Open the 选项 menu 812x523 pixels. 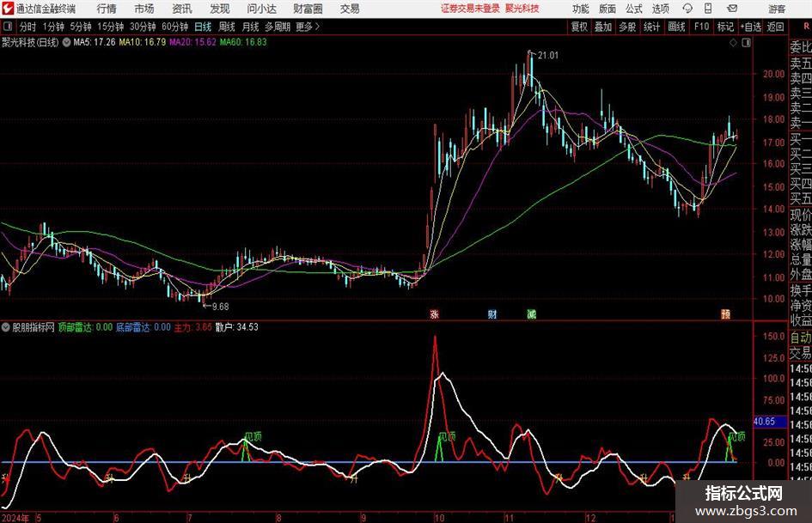point(660,9)
